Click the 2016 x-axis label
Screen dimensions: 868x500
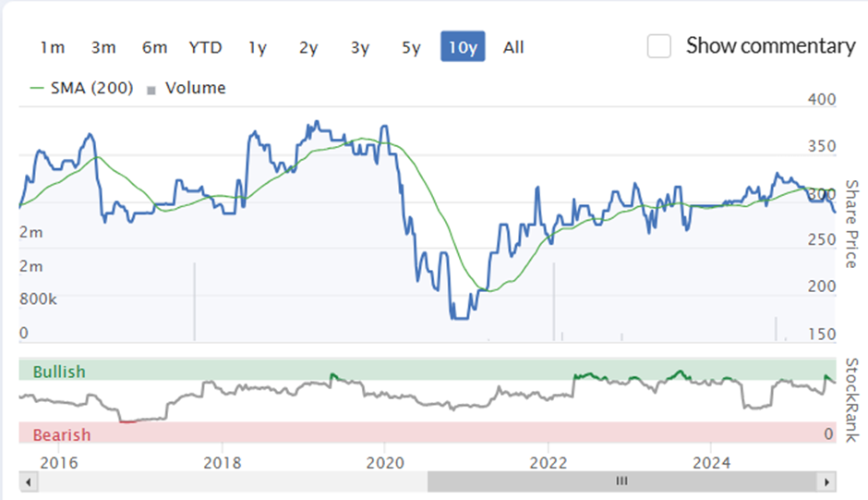click(59, 463)
